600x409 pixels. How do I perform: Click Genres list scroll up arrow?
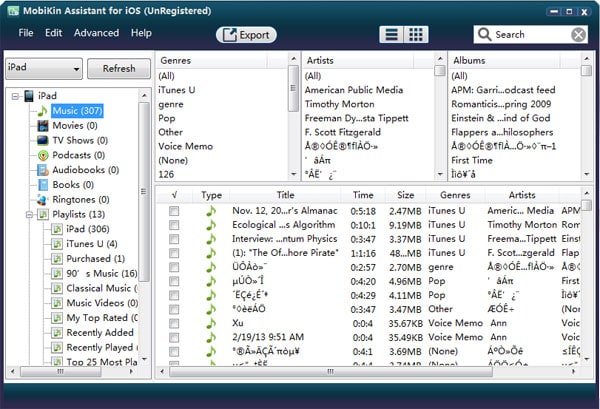(x=293, y=59)
